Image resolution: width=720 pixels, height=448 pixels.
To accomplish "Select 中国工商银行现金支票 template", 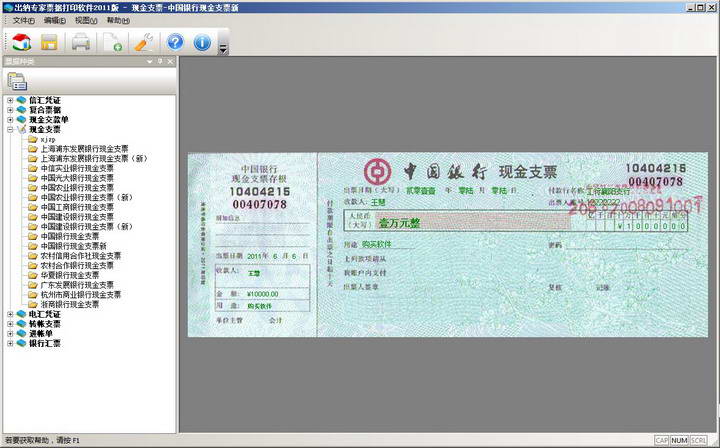I will pos(77,207).
